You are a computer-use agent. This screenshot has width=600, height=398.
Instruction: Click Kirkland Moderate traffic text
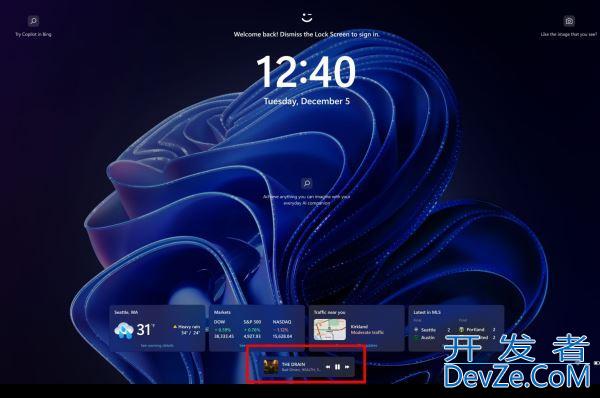pyautogui.click(x=367, y=329)
